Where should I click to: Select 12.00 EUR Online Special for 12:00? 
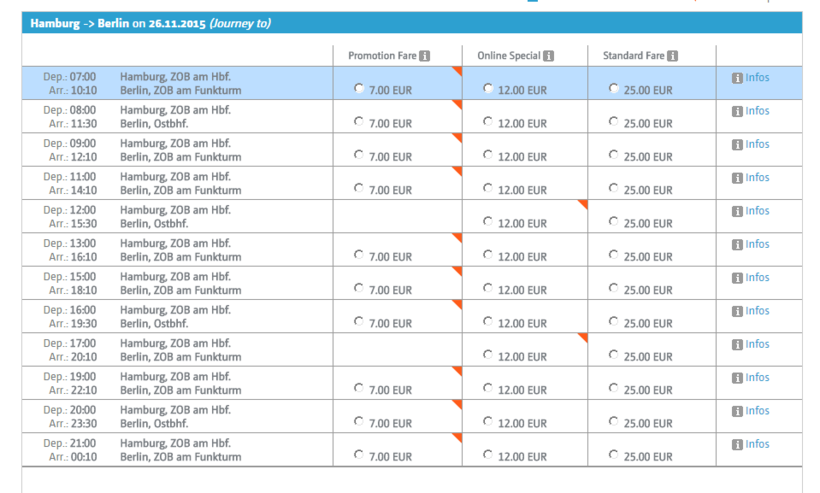pos(488,222)
